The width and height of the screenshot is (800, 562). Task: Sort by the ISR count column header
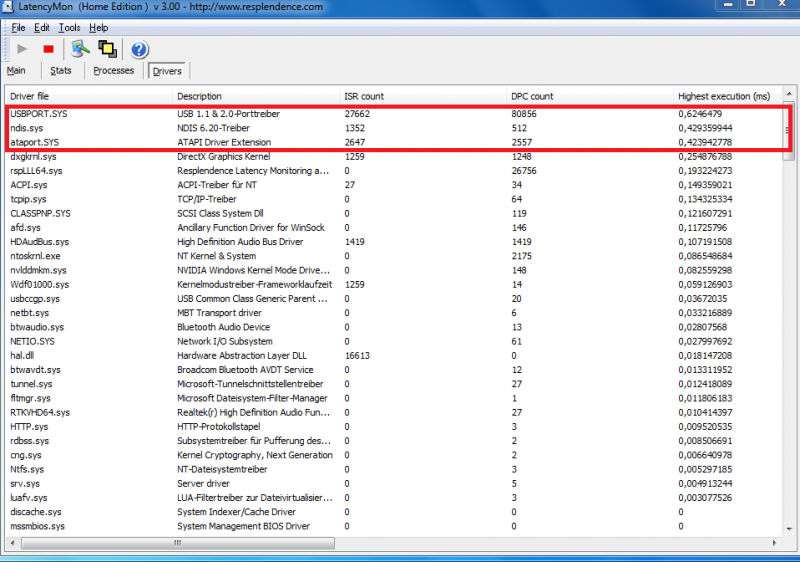coord(422,96)
